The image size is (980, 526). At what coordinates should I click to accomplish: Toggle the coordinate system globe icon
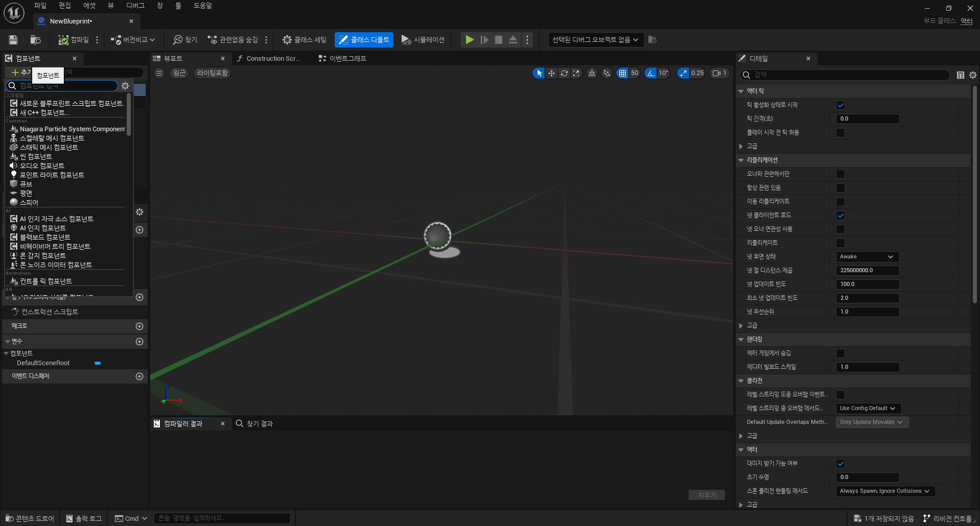tap(592, 73)
